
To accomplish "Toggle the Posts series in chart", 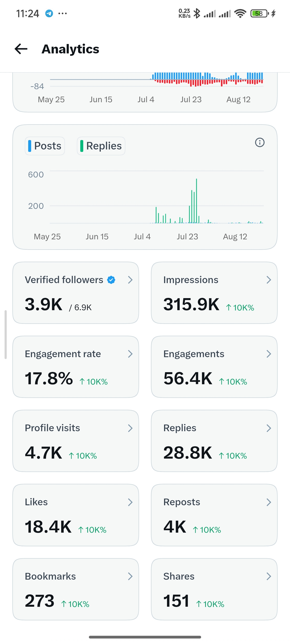I will coord(45,146).
